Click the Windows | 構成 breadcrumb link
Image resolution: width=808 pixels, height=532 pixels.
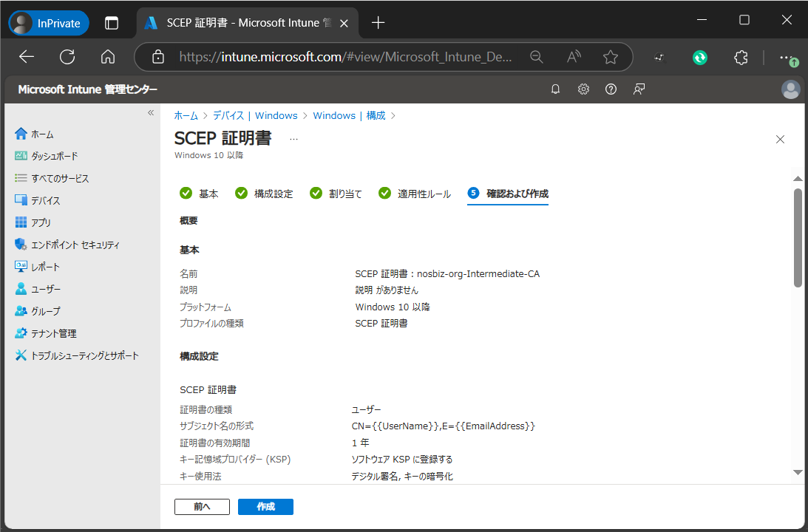click(x=349, y=115)
